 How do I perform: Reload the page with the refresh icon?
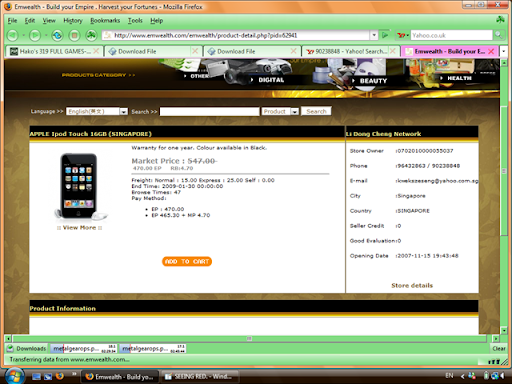click(57, 35)
